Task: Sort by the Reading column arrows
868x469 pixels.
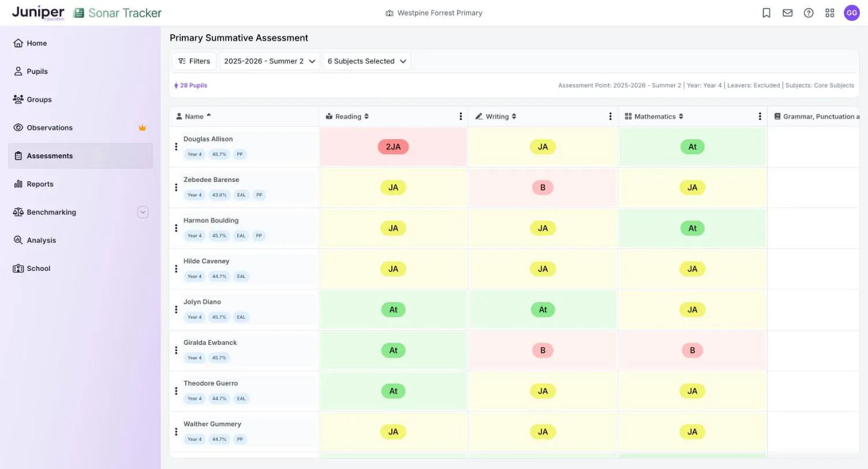Action: click(x=366, y=117)
